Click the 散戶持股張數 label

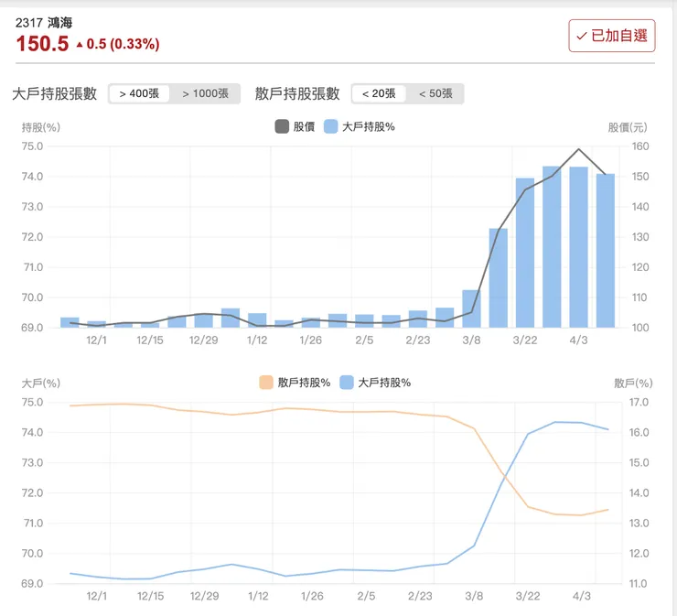[x=297, y=93]
